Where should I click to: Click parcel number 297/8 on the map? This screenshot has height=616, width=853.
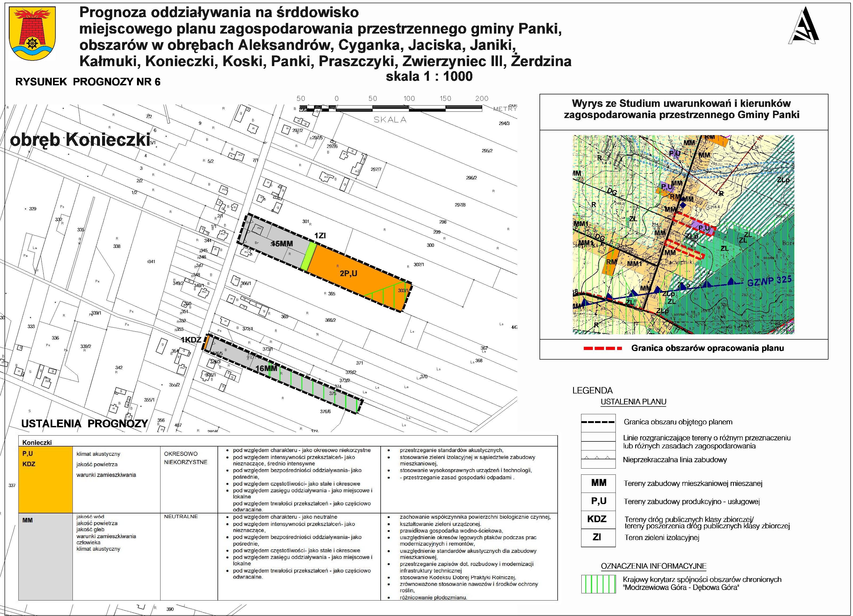point(460,205)
